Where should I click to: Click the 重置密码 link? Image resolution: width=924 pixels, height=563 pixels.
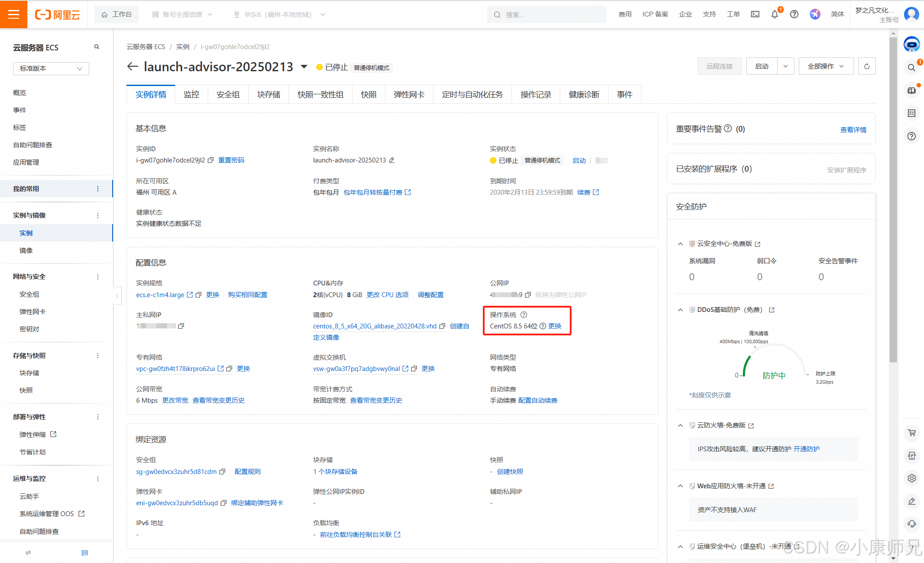pyautogui.click(x=231, y=160)
